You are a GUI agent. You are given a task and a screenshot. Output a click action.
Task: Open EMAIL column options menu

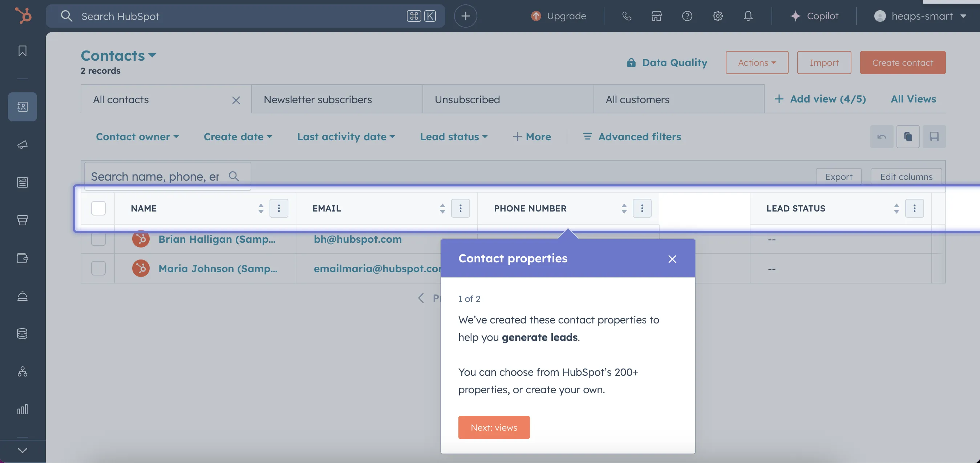[x=460, y=208]
